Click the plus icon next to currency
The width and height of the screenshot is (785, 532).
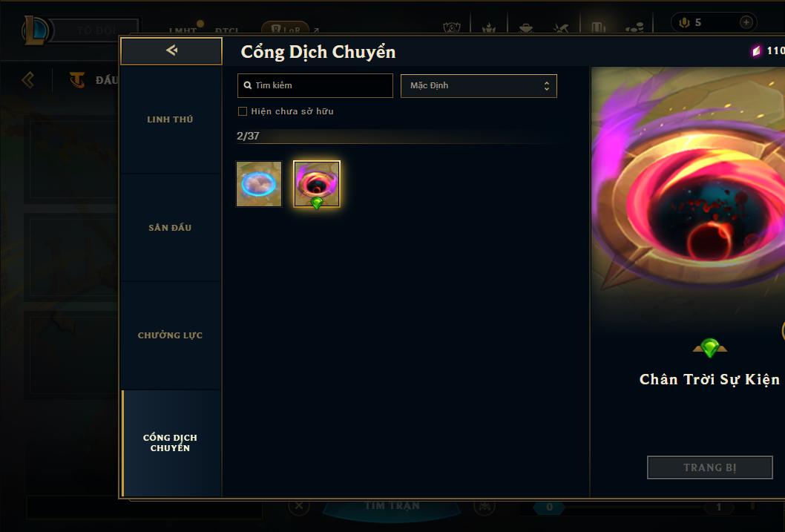coord(746,22)
